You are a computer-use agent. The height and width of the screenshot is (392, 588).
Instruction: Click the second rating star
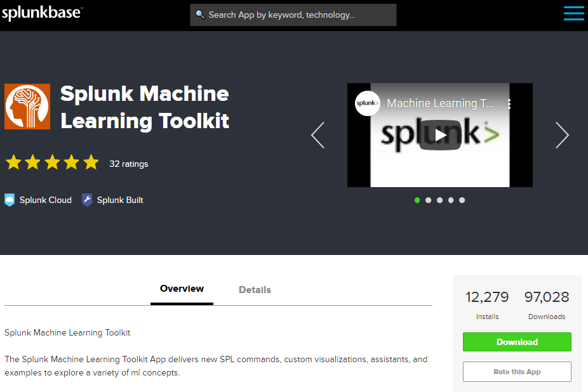(33, 162)
